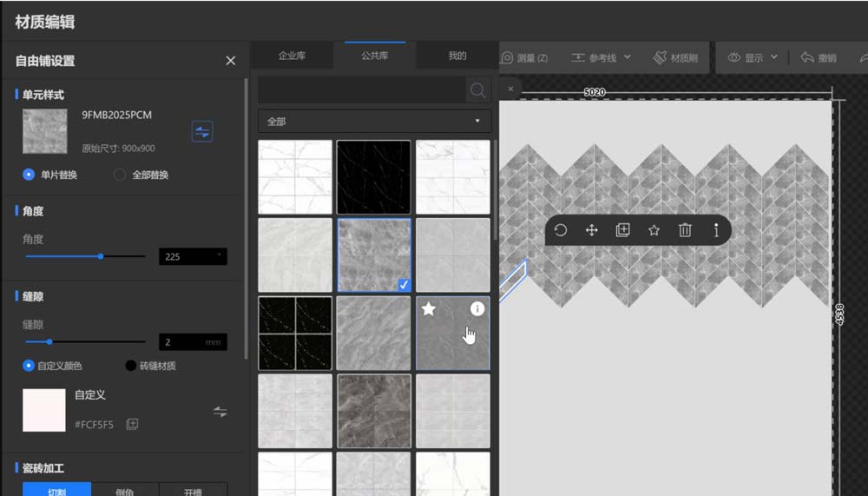Favorite selection via floating toolbar star

(x=654, y=230)
